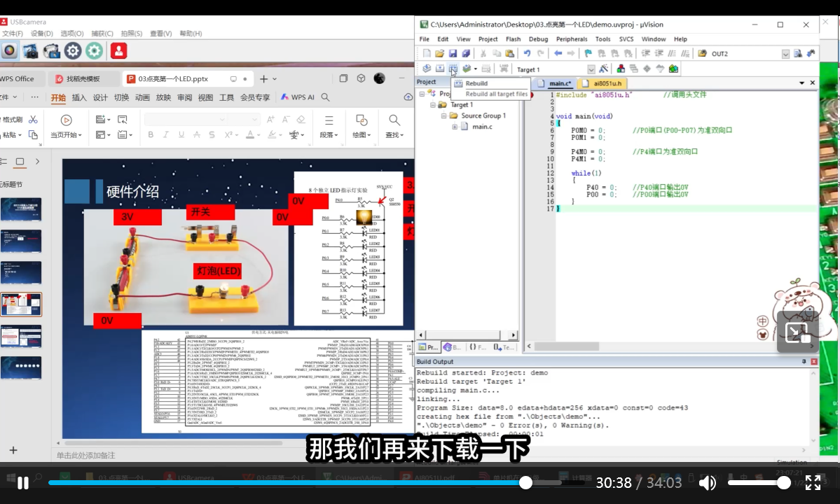
Task: Click the Batch Build icon
Action: pos(467,69)
